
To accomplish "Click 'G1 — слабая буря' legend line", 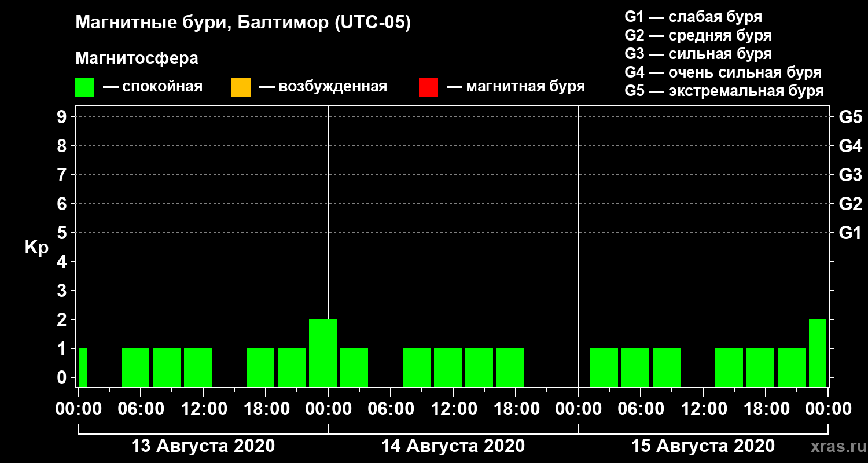I will coord(693,17).
